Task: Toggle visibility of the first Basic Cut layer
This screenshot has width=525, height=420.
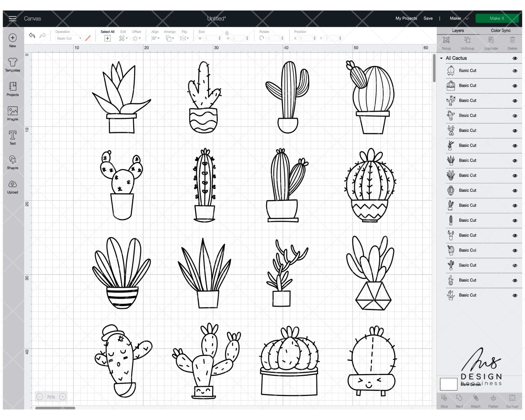Action: pos(515,71)
